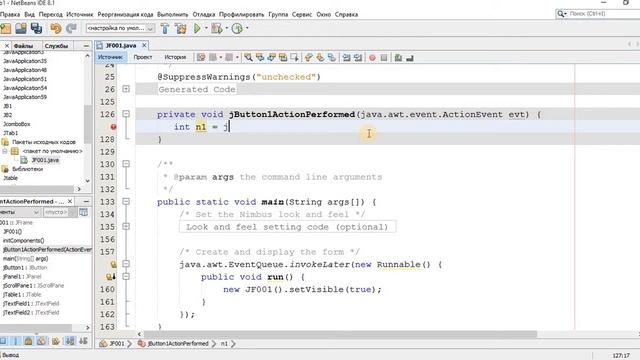Open the Справка menu
Image resolution: width=640 pixels, height=360 pixels.
pos(346,14)
